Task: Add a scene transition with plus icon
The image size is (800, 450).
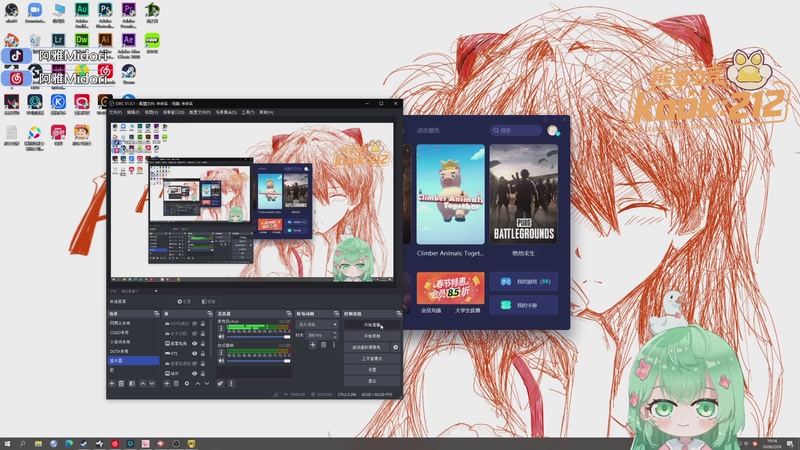Action: coord(313,345)
